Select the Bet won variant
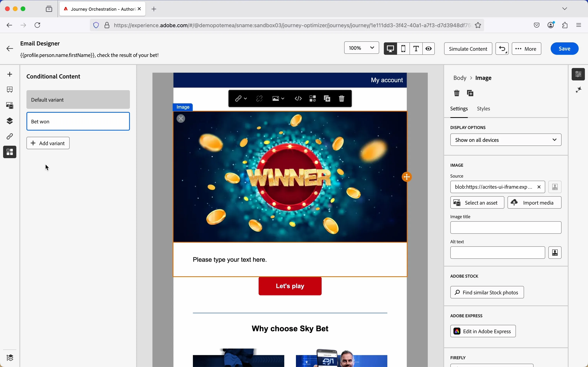Image resolution: width=588 pixels, height=367 pixels. pos(78,122)
